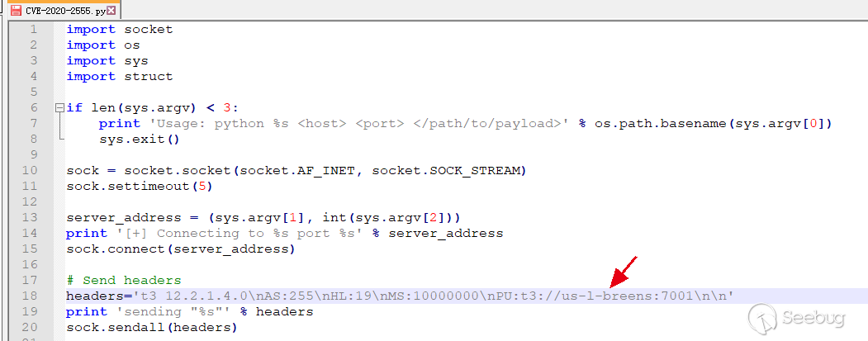Collapse the if-block fold marker on line 6

coord(59,108)
